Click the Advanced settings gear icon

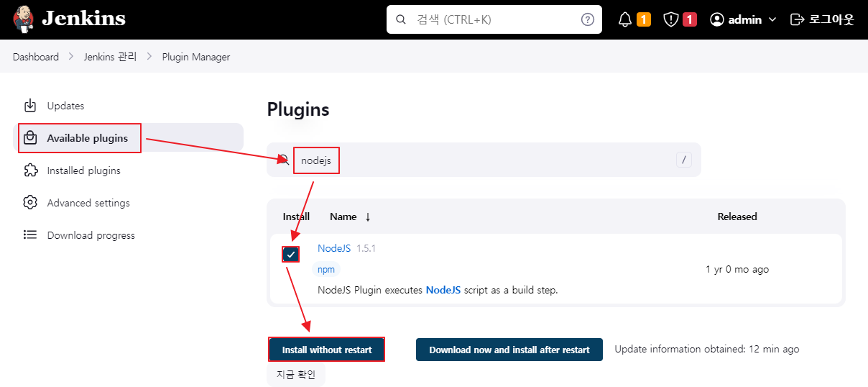tap(30, 203)
